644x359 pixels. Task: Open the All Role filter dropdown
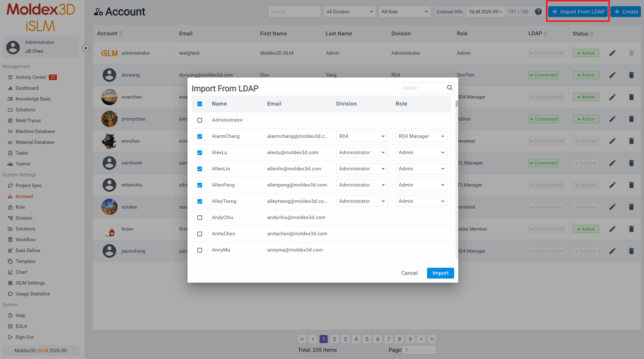405,12
